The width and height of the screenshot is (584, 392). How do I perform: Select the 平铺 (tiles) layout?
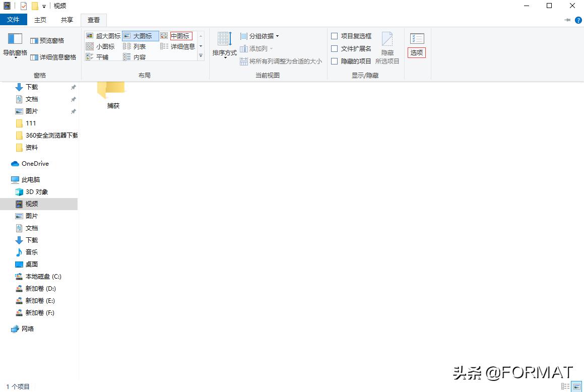tap(101, 56)
